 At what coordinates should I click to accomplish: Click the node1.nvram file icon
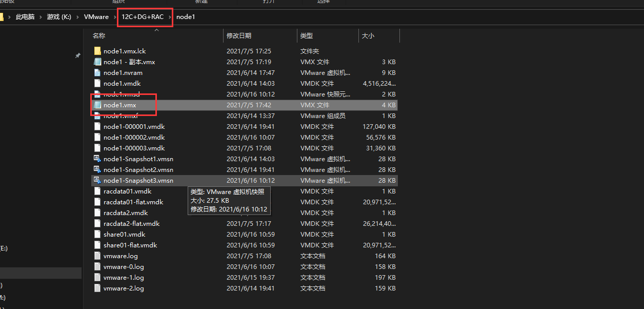click(x=97, y=72)
